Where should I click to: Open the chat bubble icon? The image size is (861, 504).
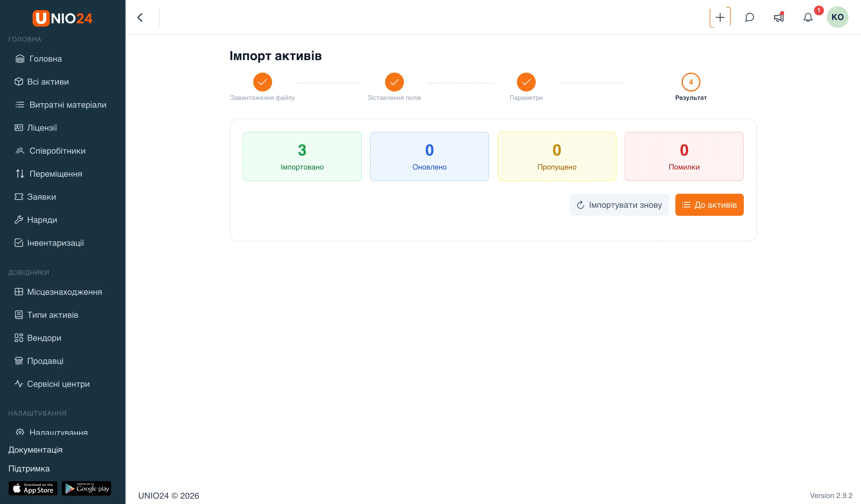point(749,17)
